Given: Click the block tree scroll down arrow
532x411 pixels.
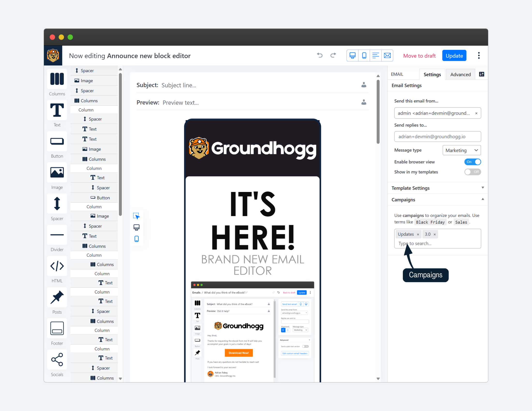Looking at the screenshot, I should tap(120, 379).
